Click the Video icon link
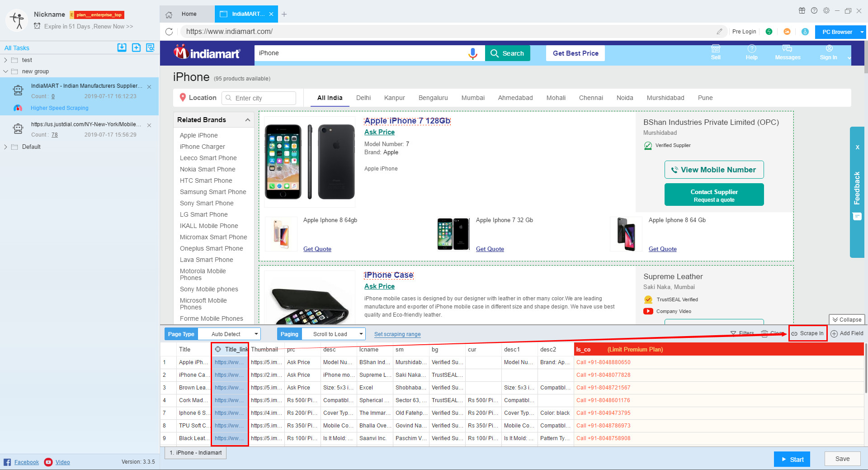The height and width of the screenshot is (470, 868). 48,462
